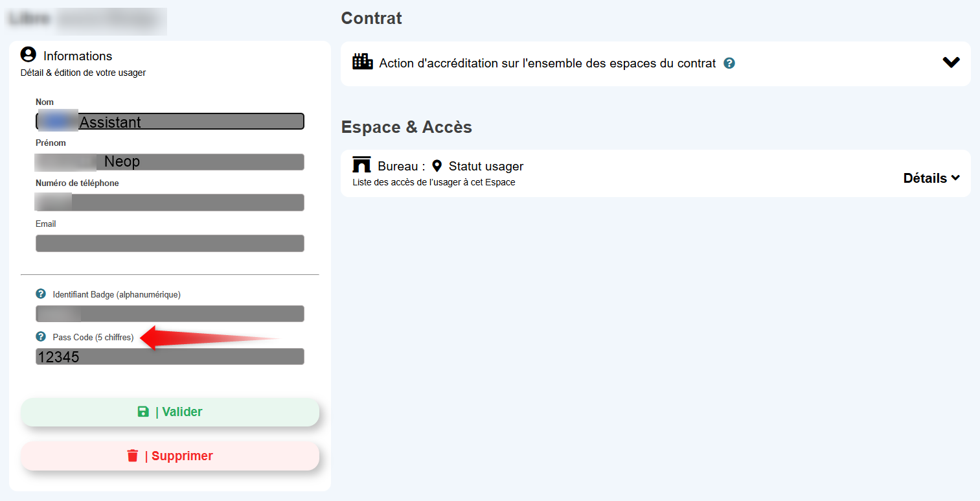Click the user profile icon beside Informations
Viewport: 980px width, 501px height.
coord(28,54)
